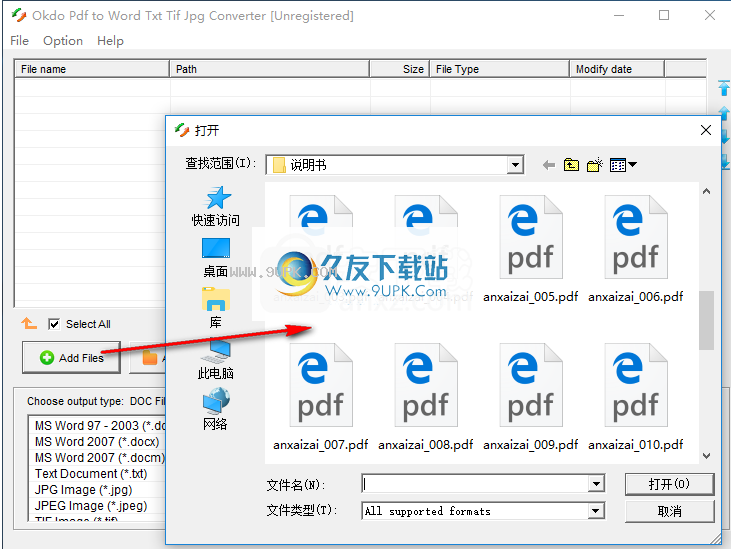Open the File menu
The height and width of the screenshot is (549, 731).
pos(20,41)
